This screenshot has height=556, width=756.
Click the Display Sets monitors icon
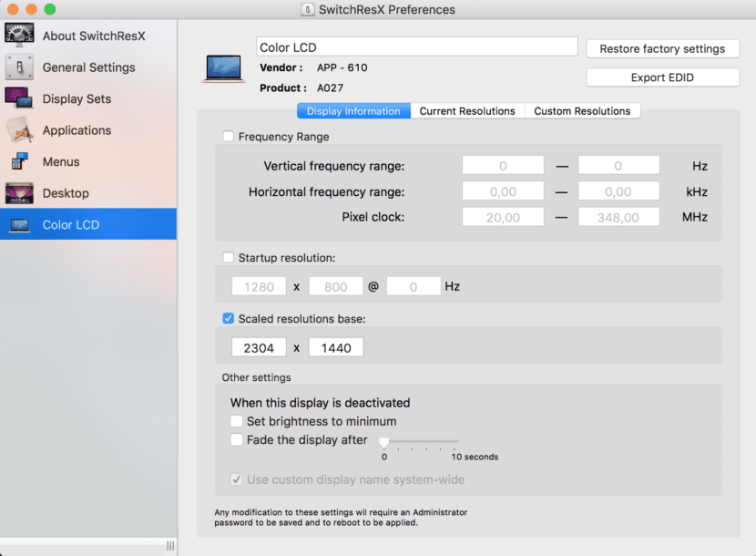(x=19, y=98)
